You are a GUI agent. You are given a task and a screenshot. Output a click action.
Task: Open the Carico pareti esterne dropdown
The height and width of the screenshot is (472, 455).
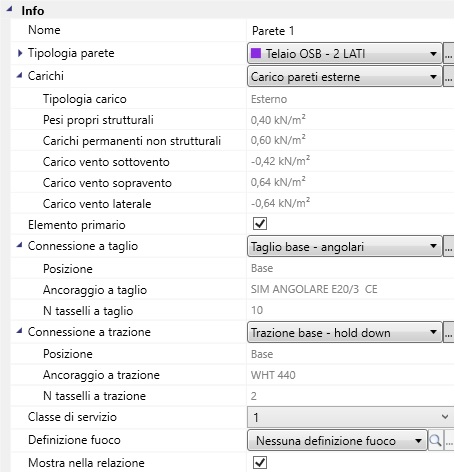click(x=345, y=77)
